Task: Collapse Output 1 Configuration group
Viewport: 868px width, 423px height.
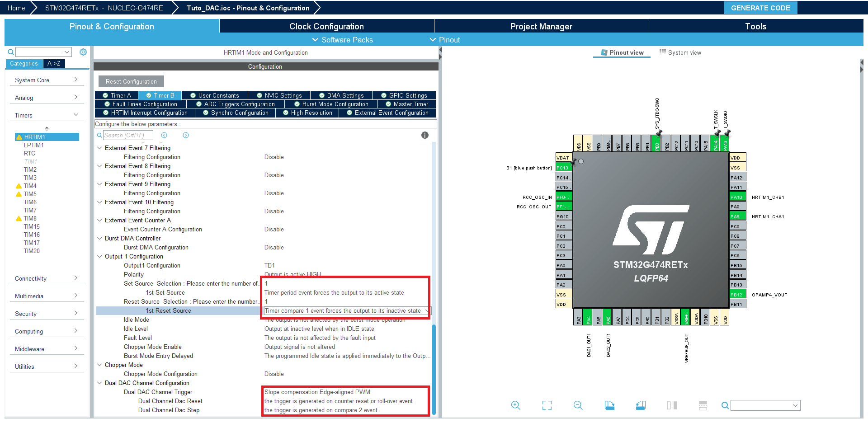Action: coord(99,256)
